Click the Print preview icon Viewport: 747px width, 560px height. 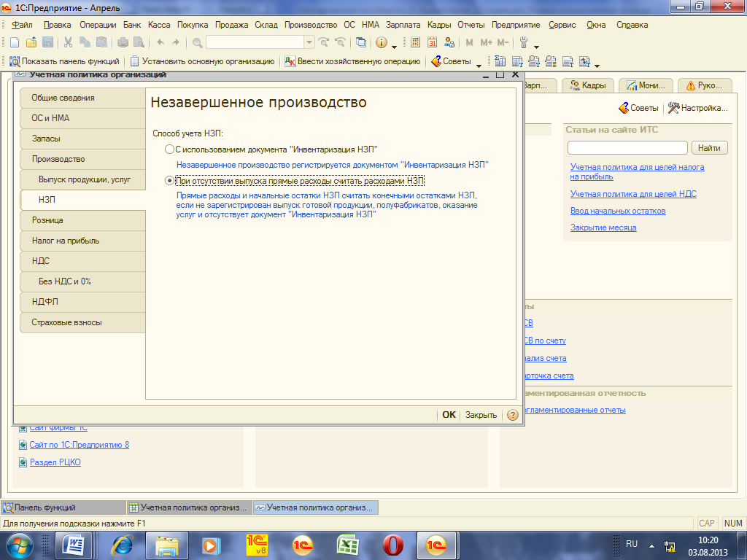(139, 42)
